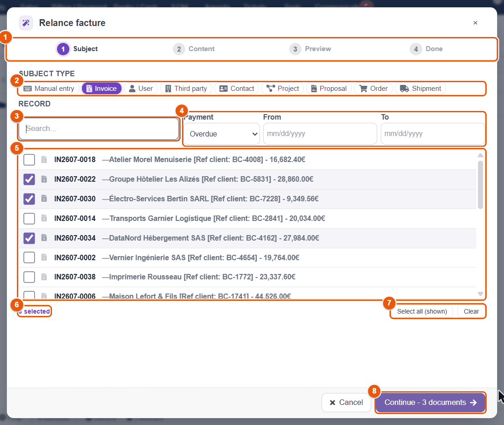Click document icon for IN2607-0014

click(44, 218)
